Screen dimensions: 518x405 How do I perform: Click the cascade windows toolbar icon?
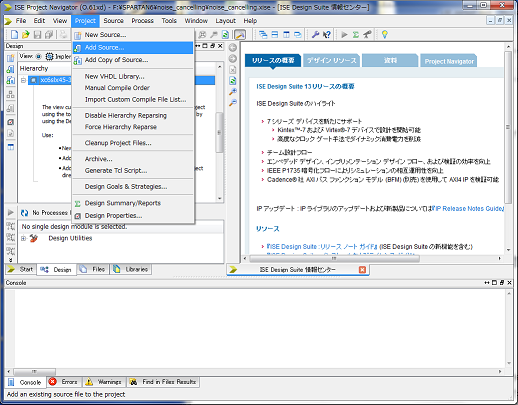click(263, 34)
